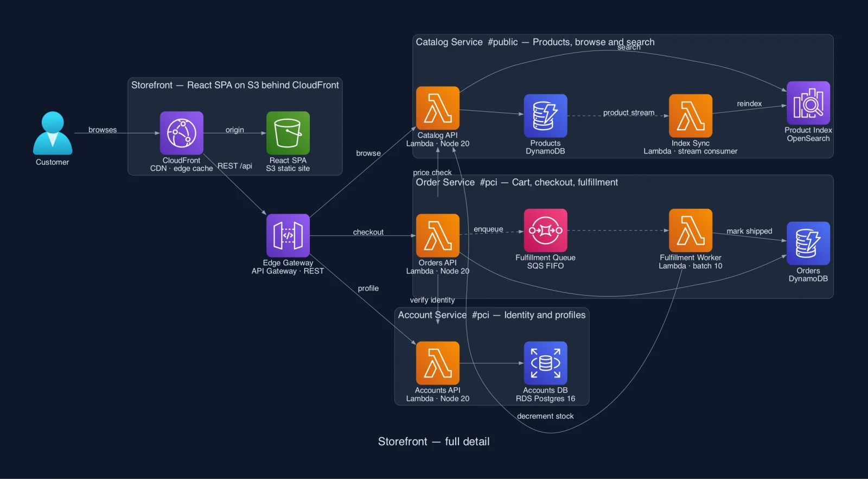Select the 'S3 static site' label

click(288, 169)
